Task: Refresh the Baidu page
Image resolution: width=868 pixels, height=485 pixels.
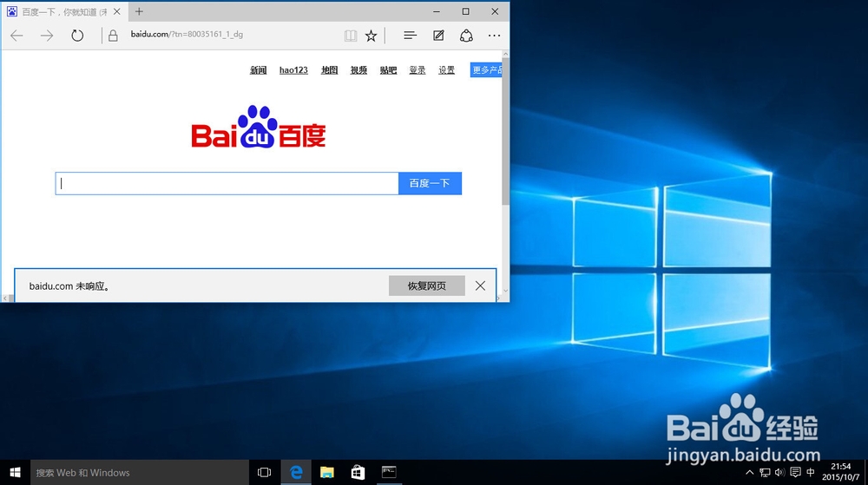Action: click(x=77, y=36)
